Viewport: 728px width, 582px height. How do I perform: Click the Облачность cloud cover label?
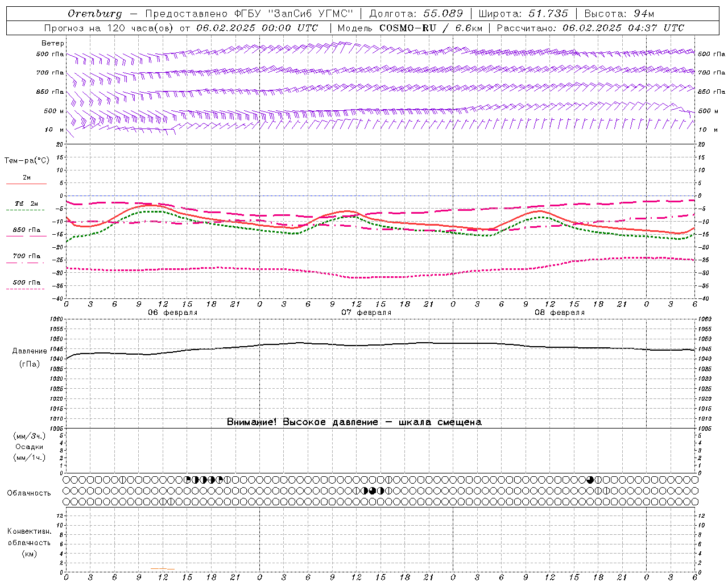point(29,493)
